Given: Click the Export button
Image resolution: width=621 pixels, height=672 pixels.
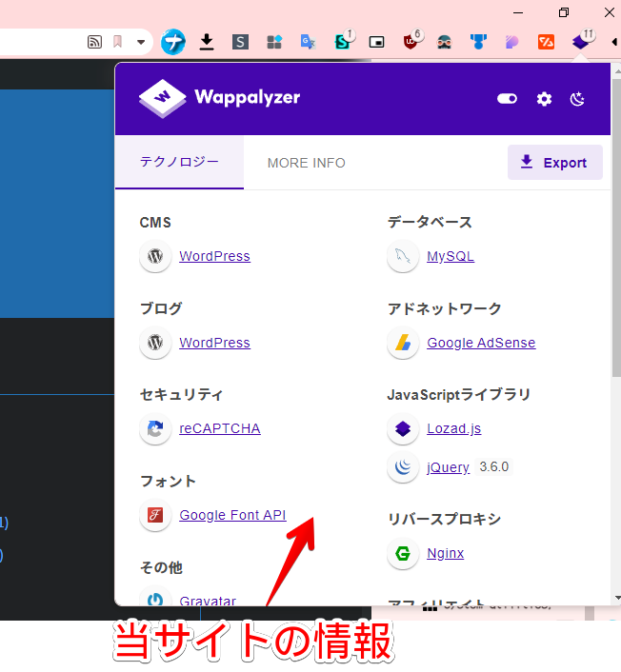Looking at the screenshot, I should click(555, 163).
